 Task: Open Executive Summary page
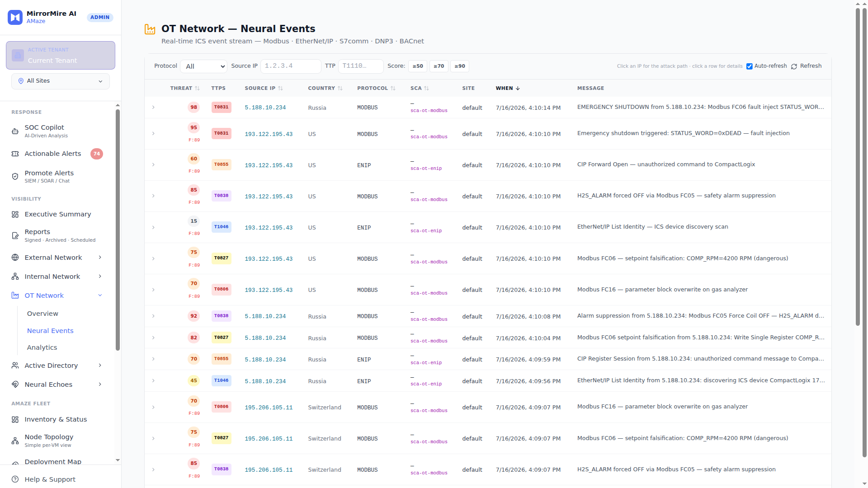[58, 214]
